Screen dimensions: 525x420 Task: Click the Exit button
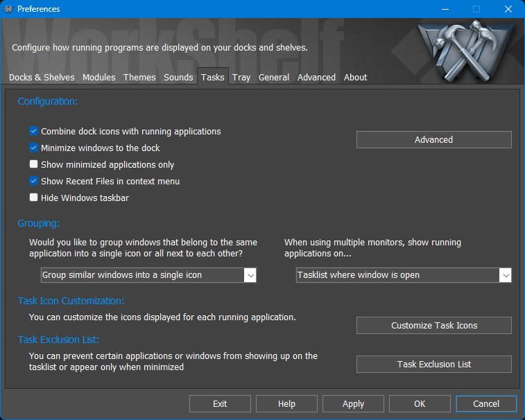(x=220, y=403)
